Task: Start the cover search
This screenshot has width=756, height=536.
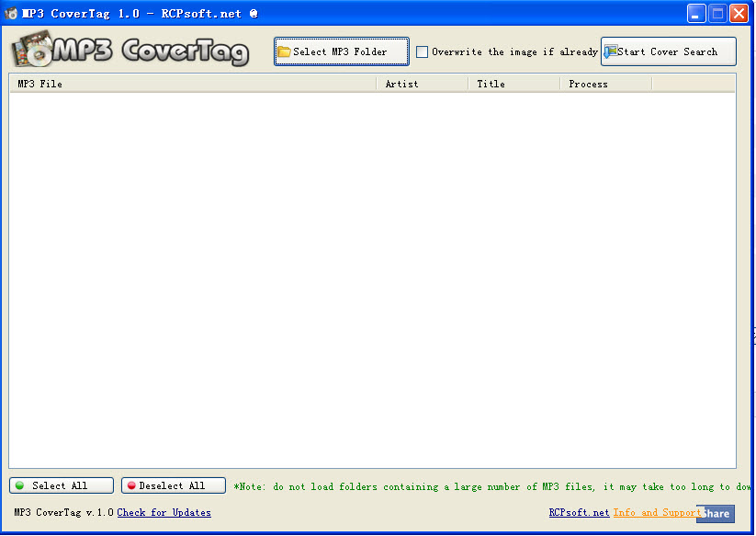Action: point(668,51)
